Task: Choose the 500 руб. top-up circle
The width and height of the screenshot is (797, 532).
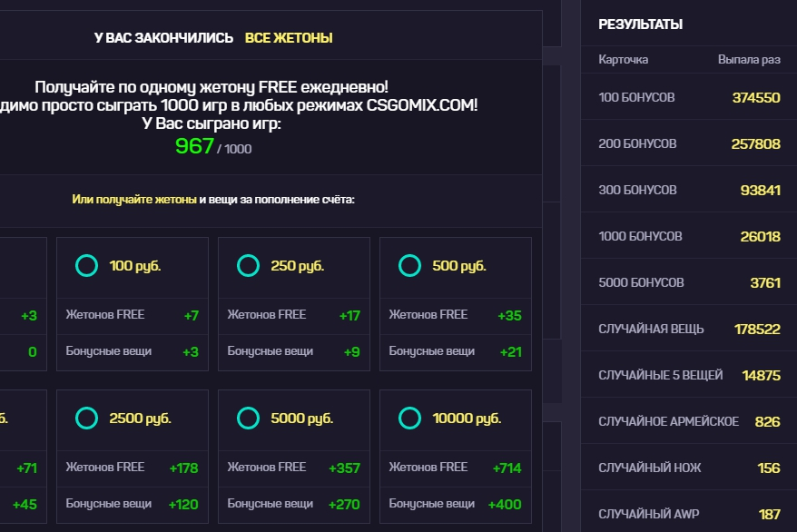Action: pos(409,266)
